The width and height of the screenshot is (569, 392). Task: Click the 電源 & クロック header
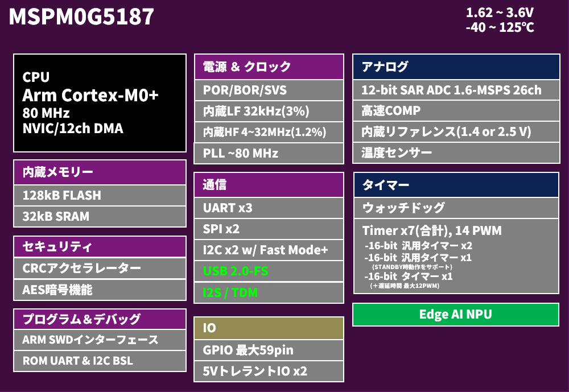coord(269,67)
